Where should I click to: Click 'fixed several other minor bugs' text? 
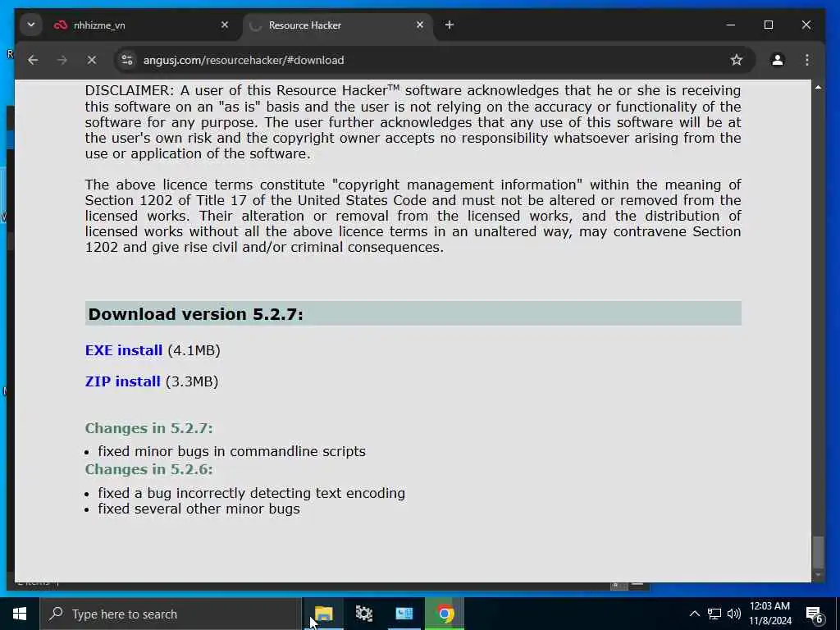(x=199, y=509)
